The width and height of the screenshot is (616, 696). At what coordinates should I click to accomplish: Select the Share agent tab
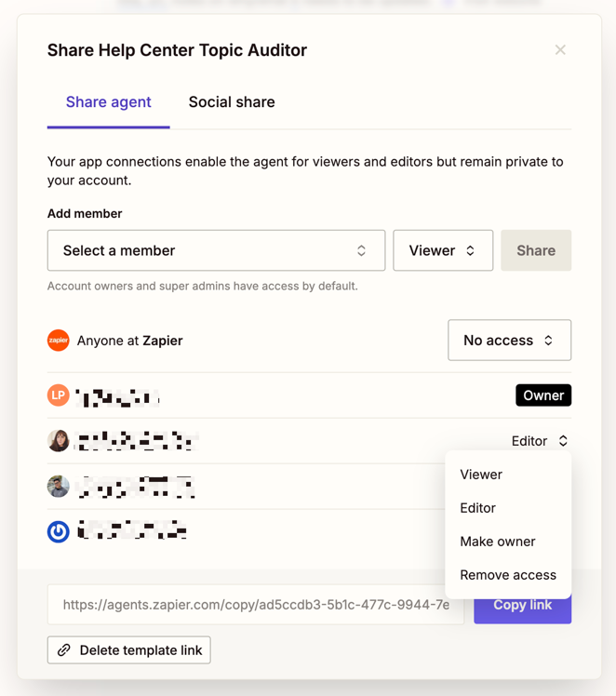pos(108,102)
